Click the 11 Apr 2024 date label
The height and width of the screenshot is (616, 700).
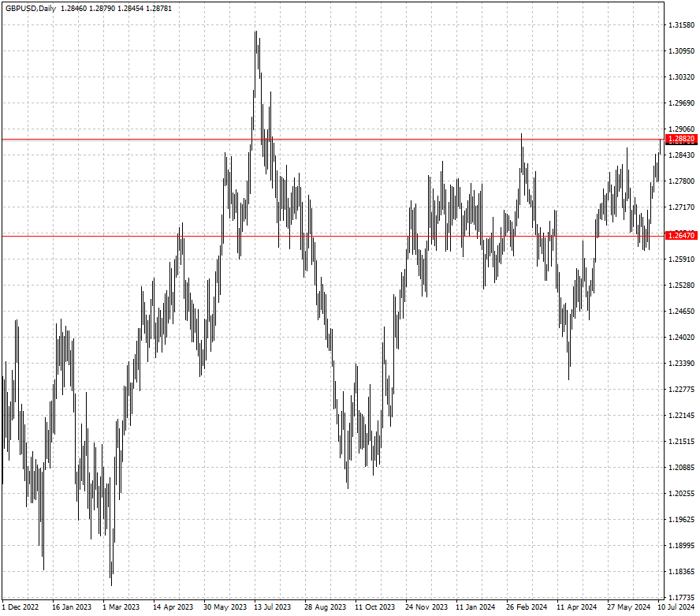pyautogui.click(x=576, y=607)
